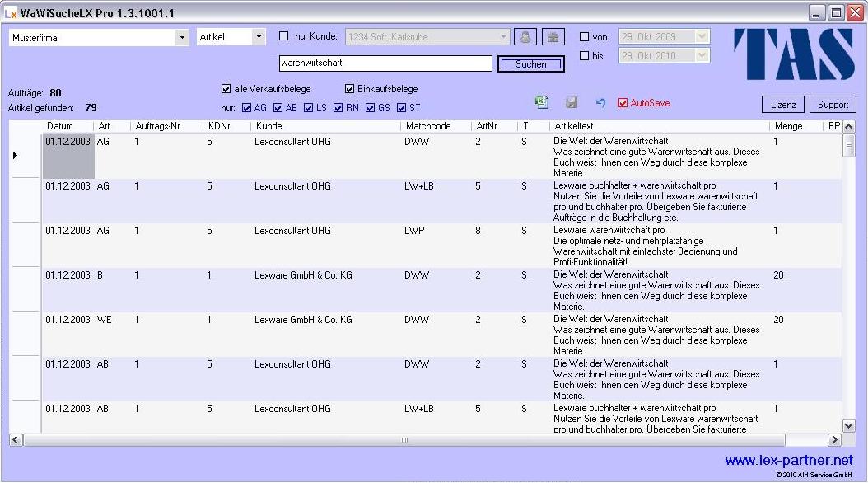This screenshot has width=868, height=483.
Task: Open the Musterfirma company dropdown
Action: click(181, 38)
